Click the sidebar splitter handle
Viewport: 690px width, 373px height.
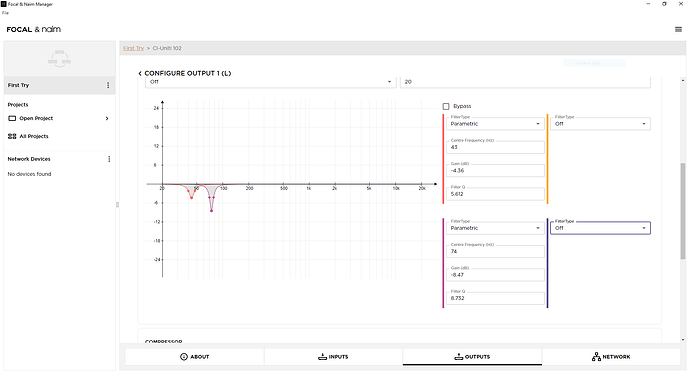tap(117, 205)
